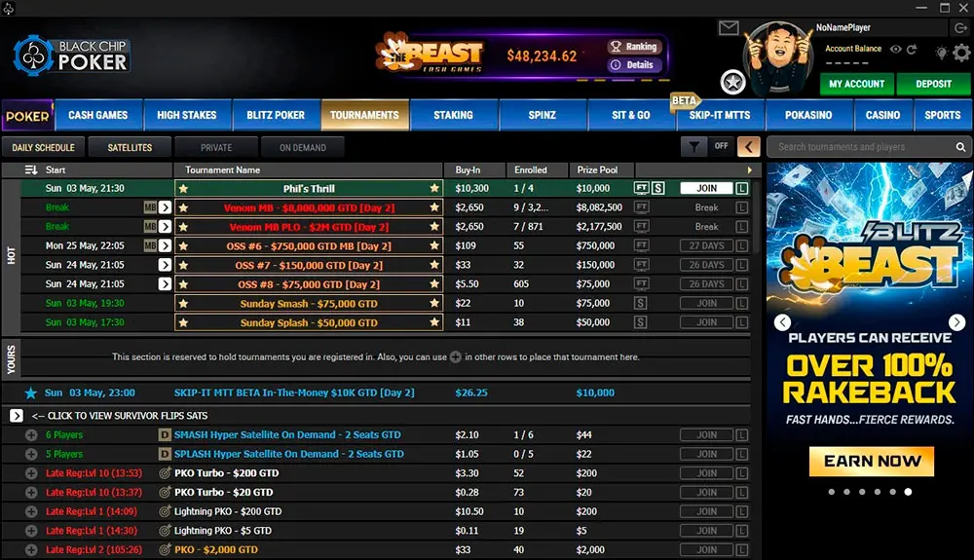
Task: Click S icon in Sunday Smash row
Action: coord(641,304)
